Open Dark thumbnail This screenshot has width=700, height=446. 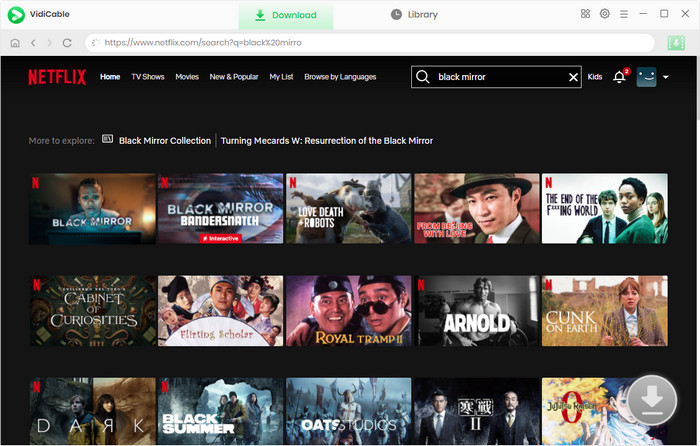click(92, 411)
